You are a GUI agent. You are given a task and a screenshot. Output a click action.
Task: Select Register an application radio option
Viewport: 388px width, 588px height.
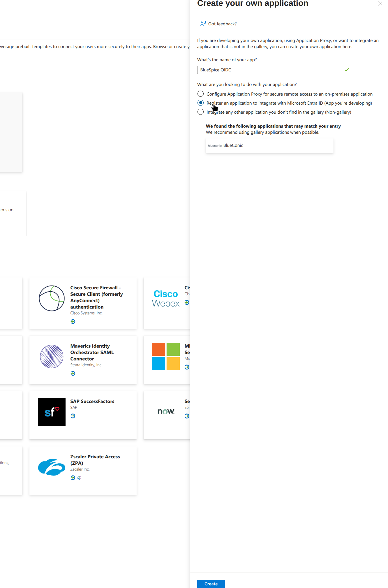[200, 103]
